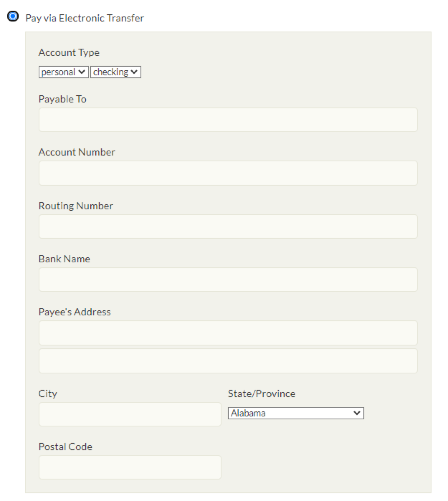The width and height of the screenshot is (448, 501).
Task: Click into the Payable To field
Action: tap(228, 120)
